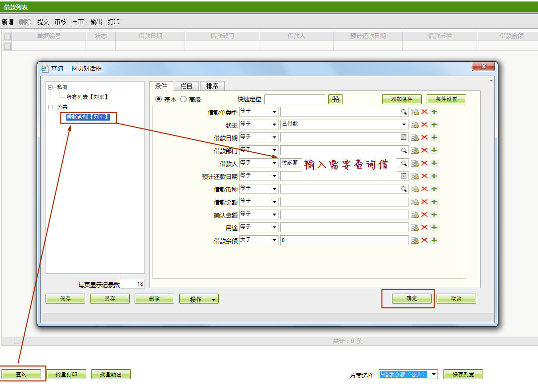Remove the 借款余额 condition via its red X

tap(424, 240)
